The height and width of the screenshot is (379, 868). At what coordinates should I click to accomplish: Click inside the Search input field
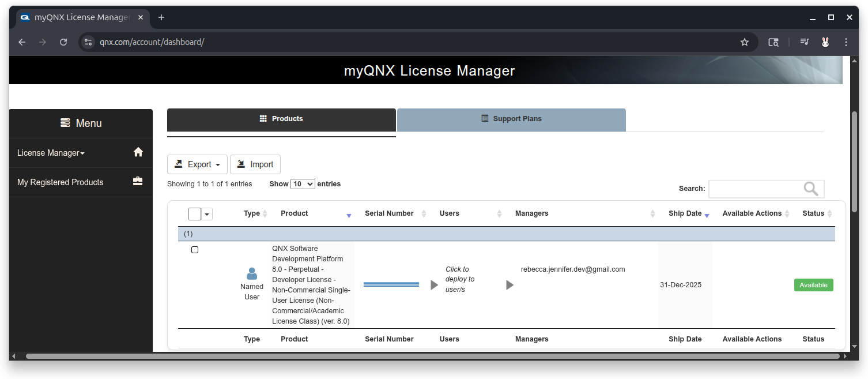click(x=755, y=189)
